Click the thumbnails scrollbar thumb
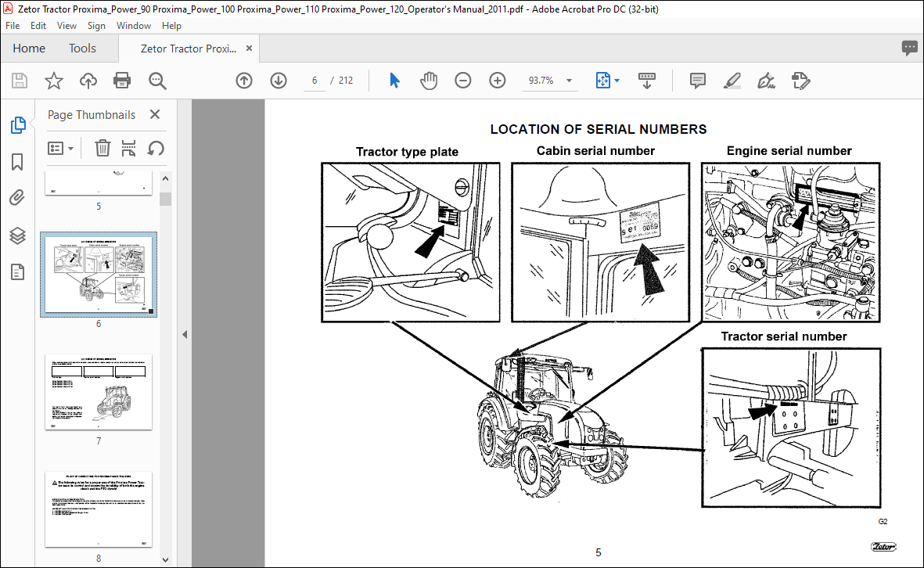The width and height of the screenshot is (924, 568). tap(166, 199)
